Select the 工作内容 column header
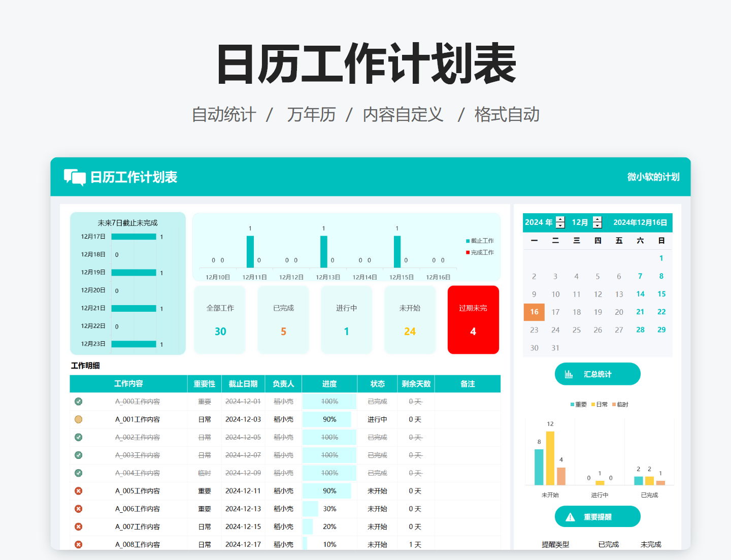The width and height of the screenshot is (731, 560). 128,384
